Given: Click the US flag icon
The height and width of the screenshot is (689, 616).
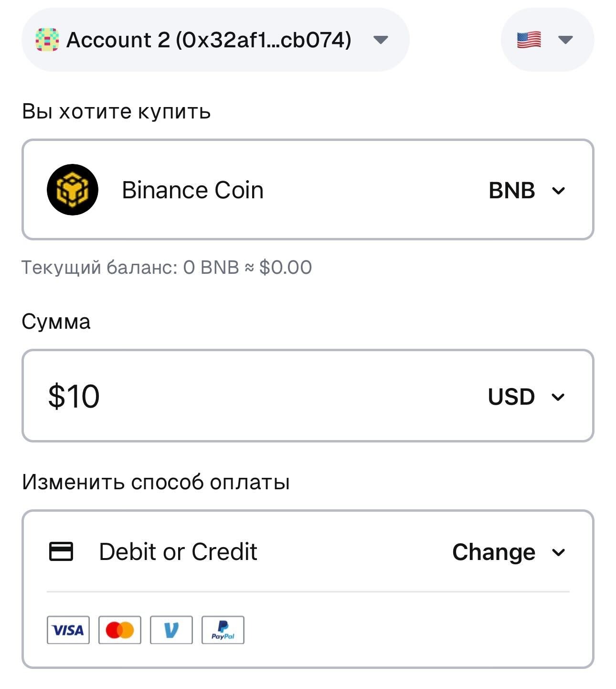Looking at the screenshot, I should [529, 40].
